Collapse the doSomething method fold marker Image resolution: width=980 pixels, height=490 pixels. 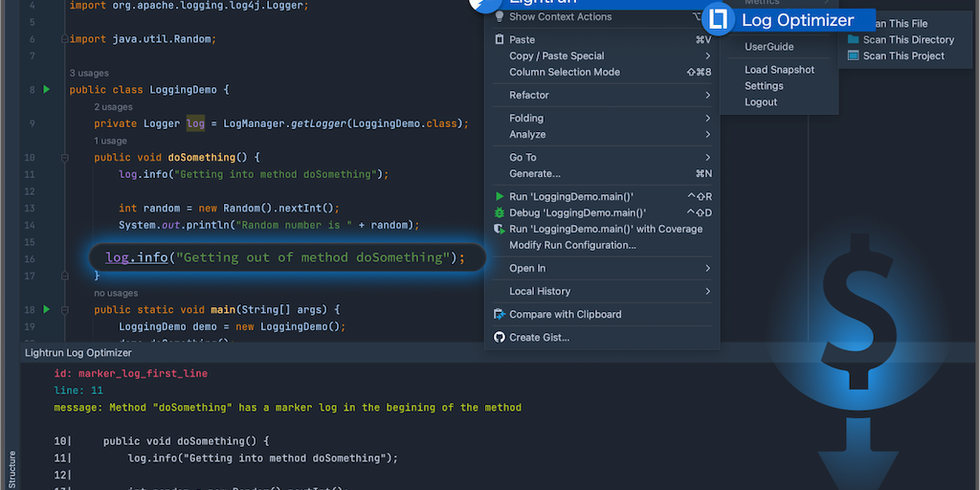click(64, 158)
